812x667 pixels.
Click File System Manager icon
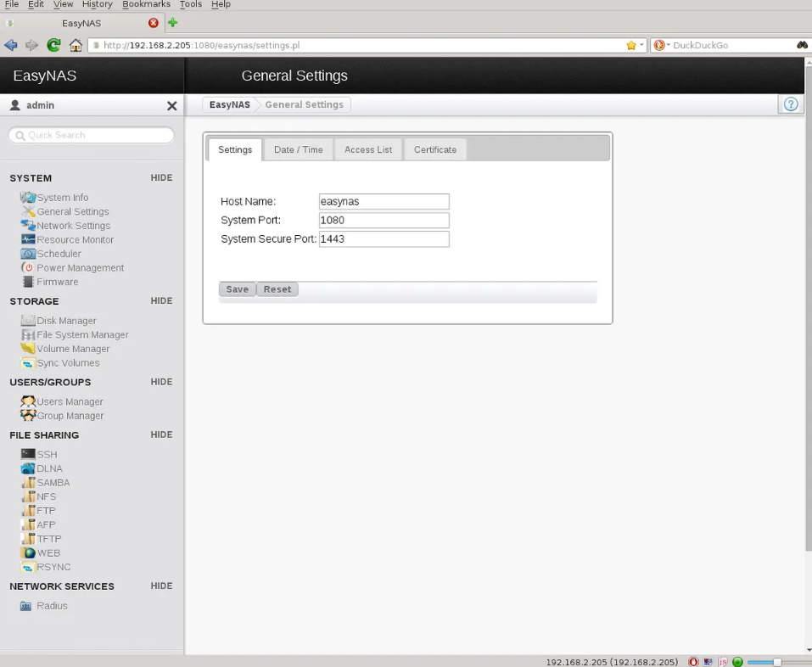click(28, 334)
